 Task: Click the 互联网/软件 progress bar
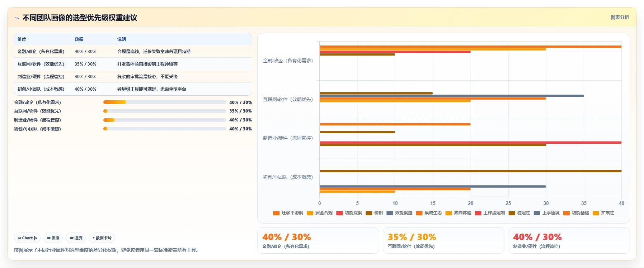[x=165, y=111]
